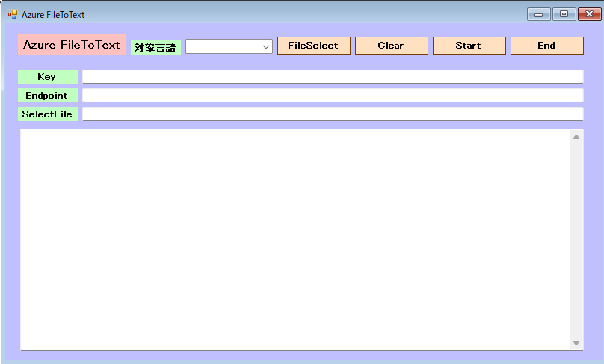Hit the Start button
Image resolution: width=604 pixels, height=364 pixels.
tap(469, 46)
